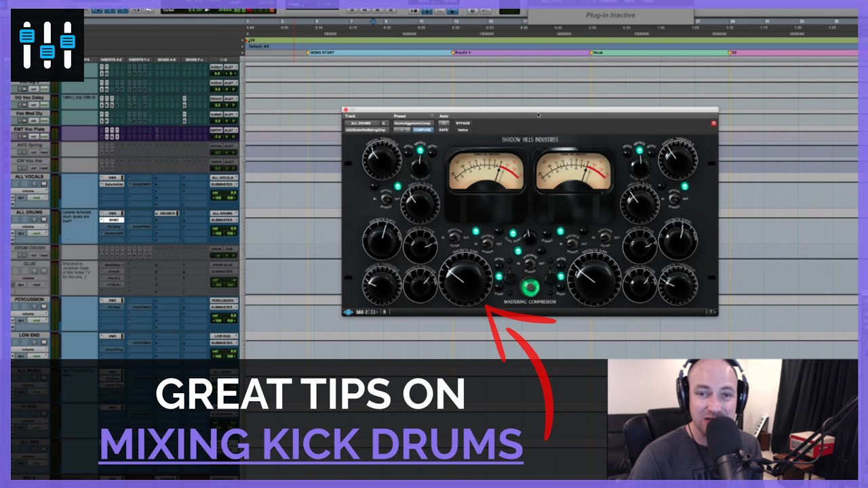Viewport: 868px width, 488px height.
Task: Select the PERCUSSION track name
Action: (x=30, y=299)
